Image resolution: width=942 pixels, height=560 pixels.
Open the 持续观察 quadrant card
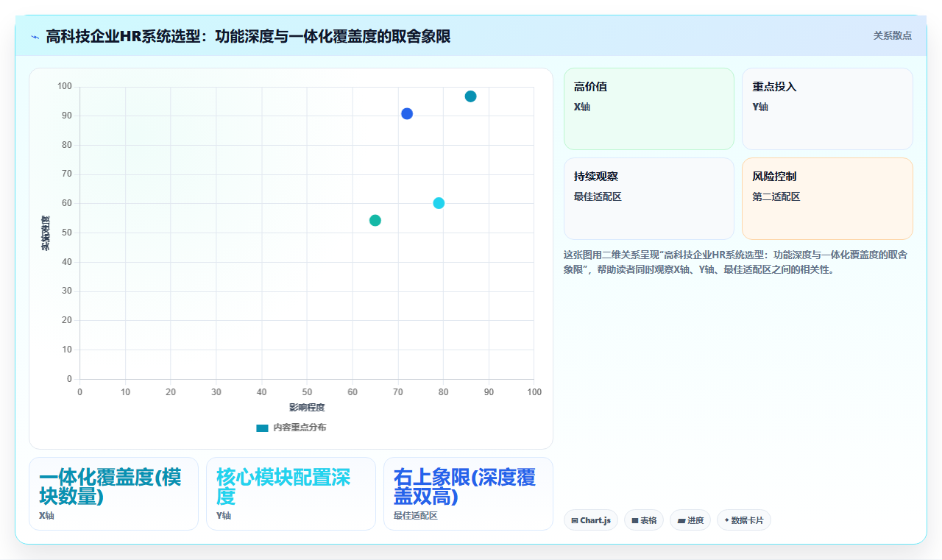[649, 199]
